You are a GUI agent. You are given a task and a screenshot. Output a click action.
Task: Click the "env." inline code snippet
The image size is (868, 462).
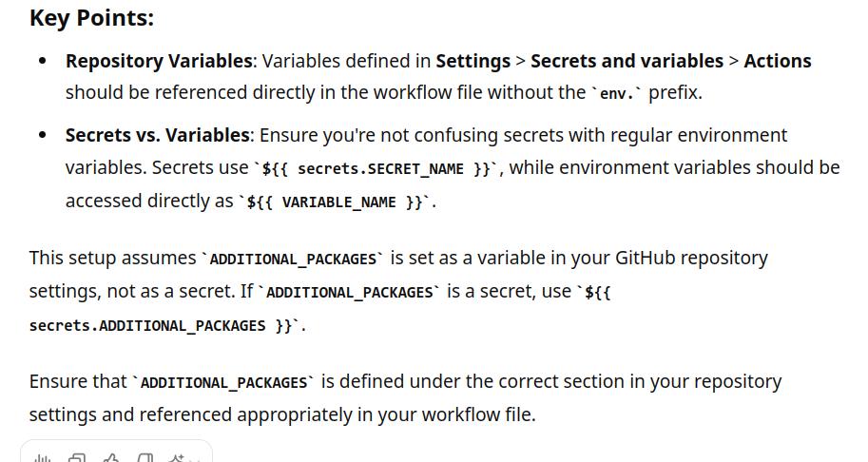tap(620, 94)
